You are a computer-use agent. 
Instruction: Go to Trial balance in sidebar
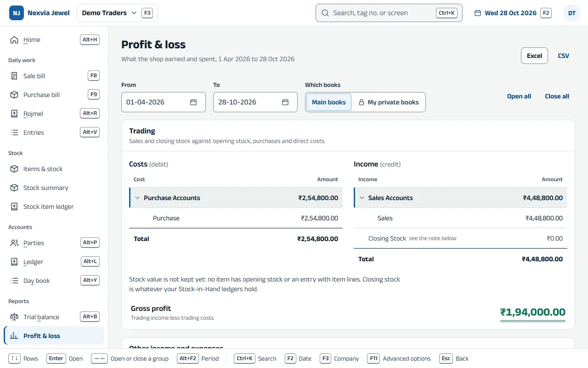click(x=54, y=317)
